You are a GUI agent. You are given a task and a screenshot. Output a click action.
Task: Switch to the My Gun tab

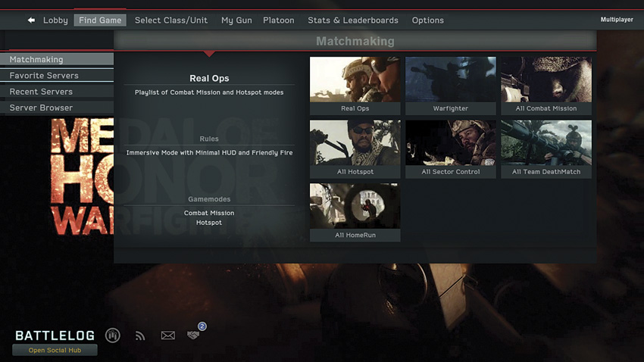click(236, 20)
